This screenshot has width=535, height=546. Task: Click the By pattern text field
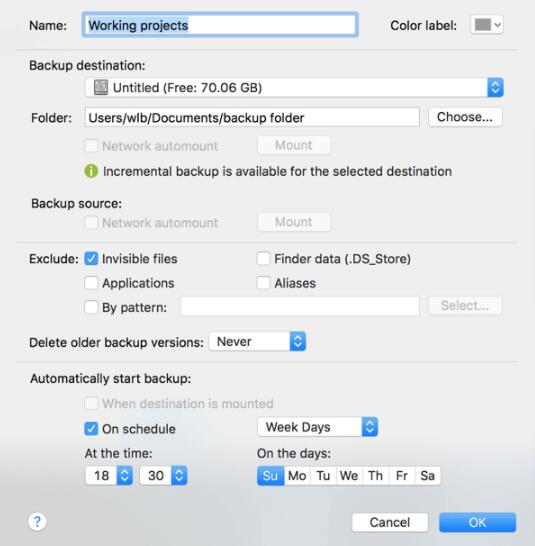[300, 306]
